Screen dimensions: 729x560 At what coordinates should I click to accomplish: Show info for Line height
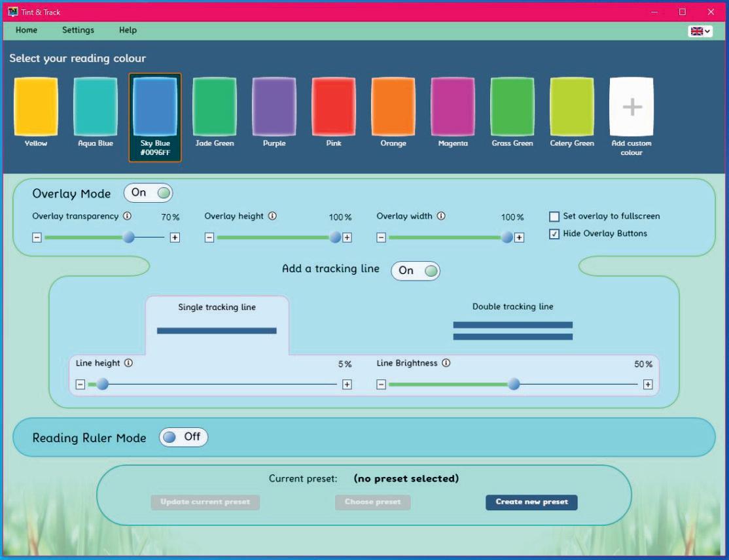click(129, 363)
